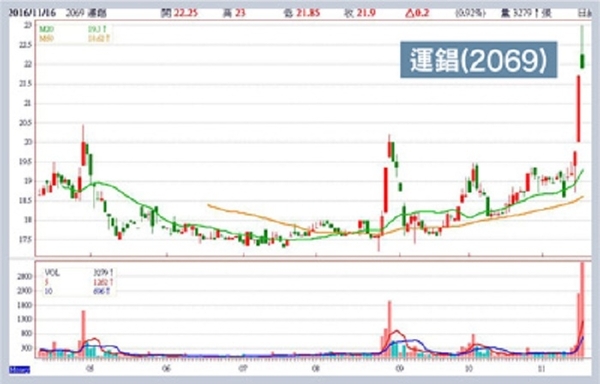Click the tall red candlestick reaching 21.5
600x384 pixels.
click(x=578, y=109)
